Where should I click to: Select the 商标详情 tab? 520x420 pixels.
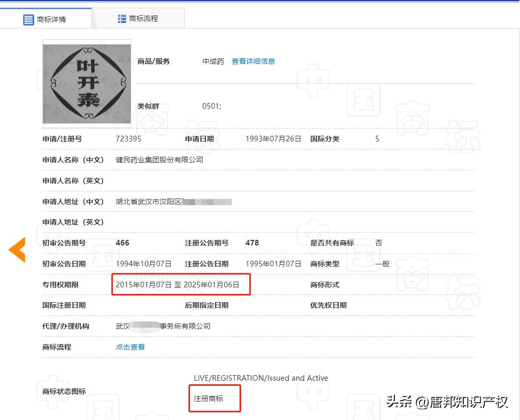pos(52,19)
